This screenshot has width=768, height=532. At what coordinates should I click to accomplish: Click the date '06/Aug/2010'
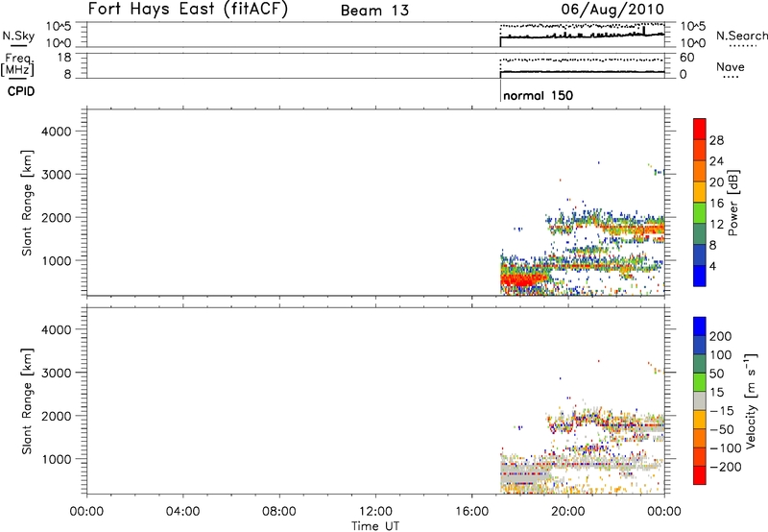(x=612, y=9)
